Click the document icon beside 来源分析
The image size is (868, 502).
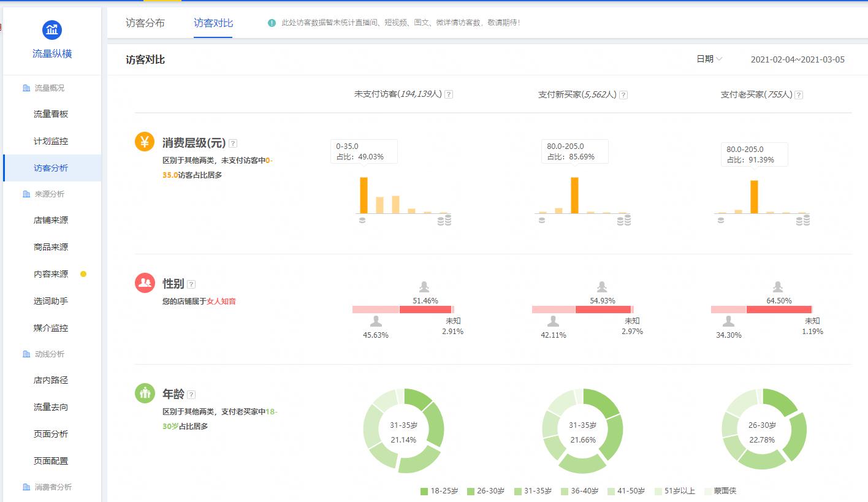[x=25, y=193]
